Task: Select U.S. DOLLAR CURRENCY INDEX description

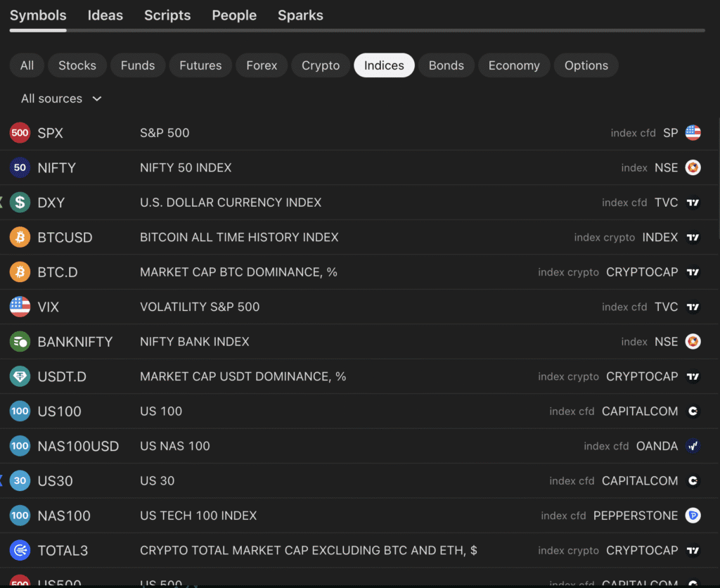Action: click(x=231, y=203)
